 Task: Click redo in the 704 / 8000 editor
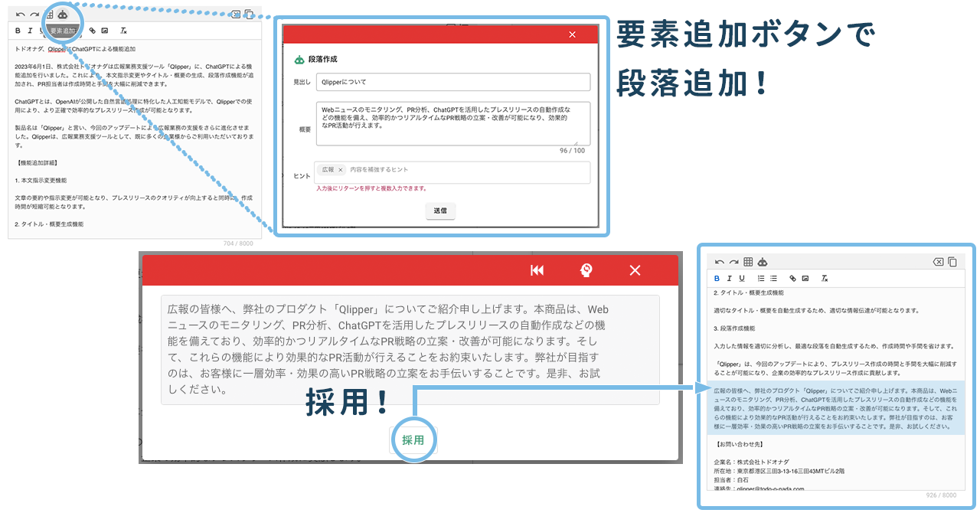(34, 15)
